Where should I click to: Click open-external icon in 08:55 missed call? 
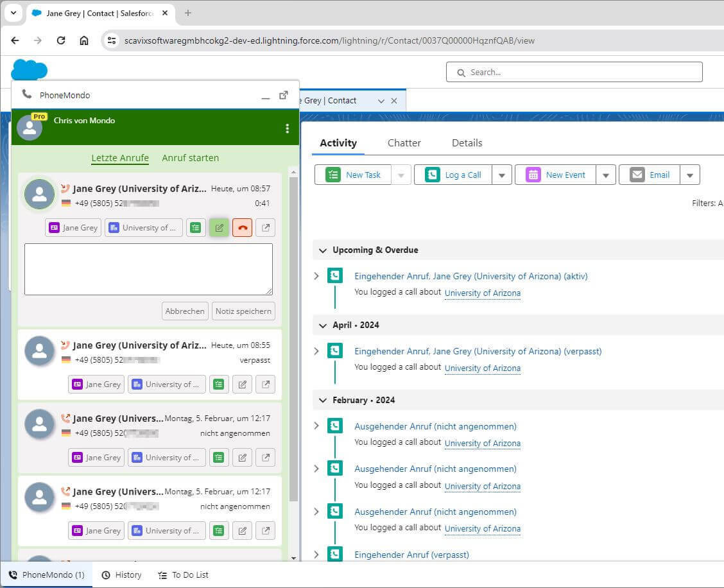click(x=266, y=385)
